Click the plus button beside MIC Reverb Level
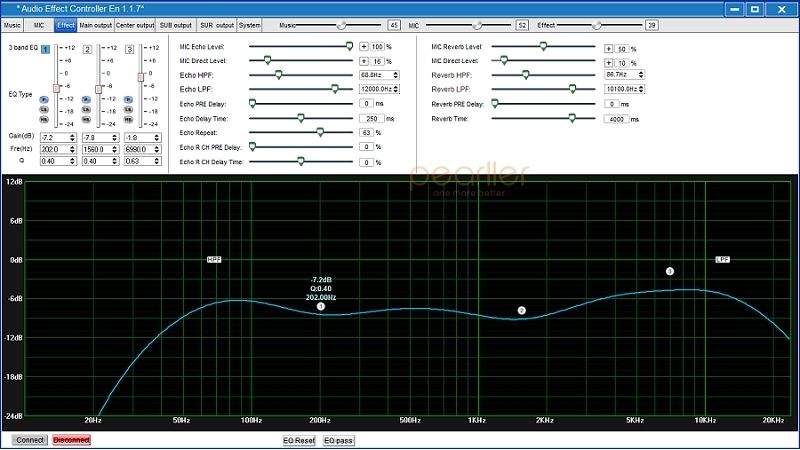 tap(608, 47)
